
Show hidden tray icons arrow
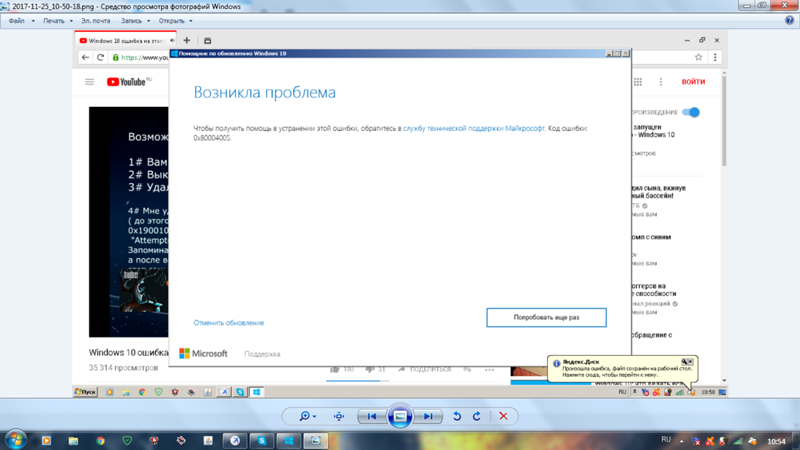point(682,441)
